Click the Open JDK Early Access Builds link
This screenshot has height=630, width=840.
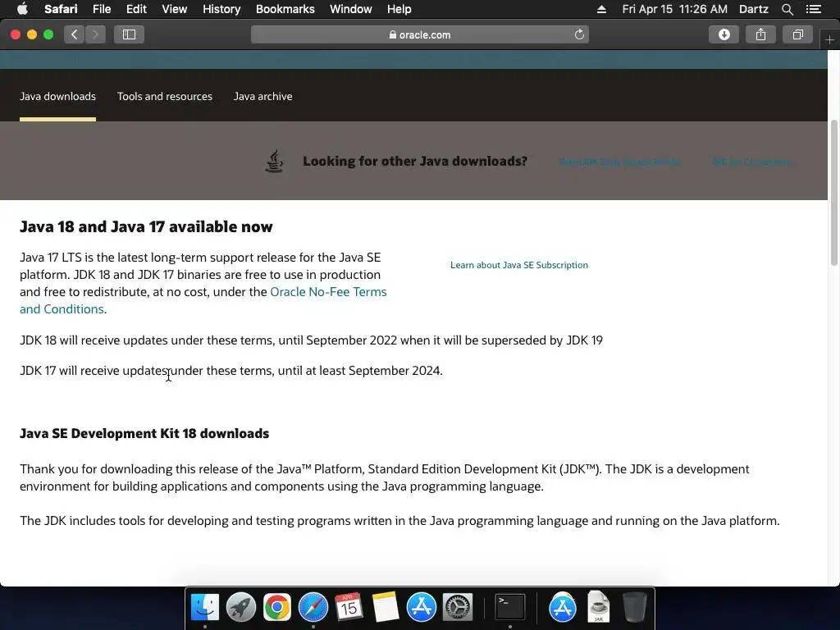click(x=619, y=162)
